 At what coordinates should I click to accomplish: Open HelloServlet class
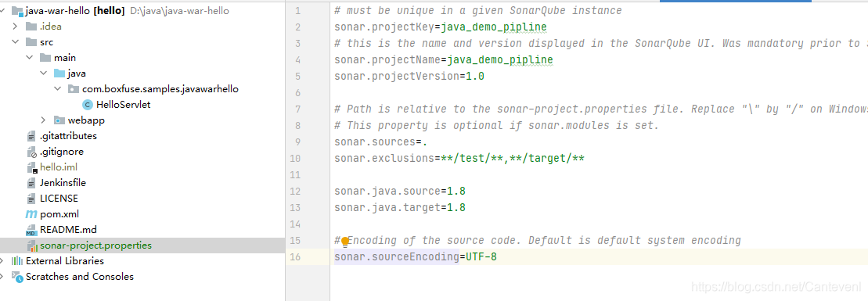124,104
